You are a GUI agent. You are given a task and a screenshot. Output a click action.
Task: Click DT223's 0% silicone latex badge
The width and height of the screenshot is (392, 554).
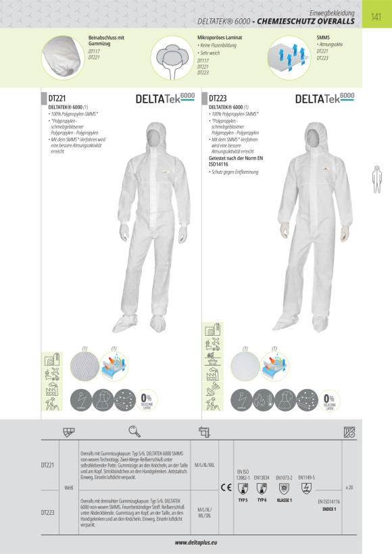329,401
